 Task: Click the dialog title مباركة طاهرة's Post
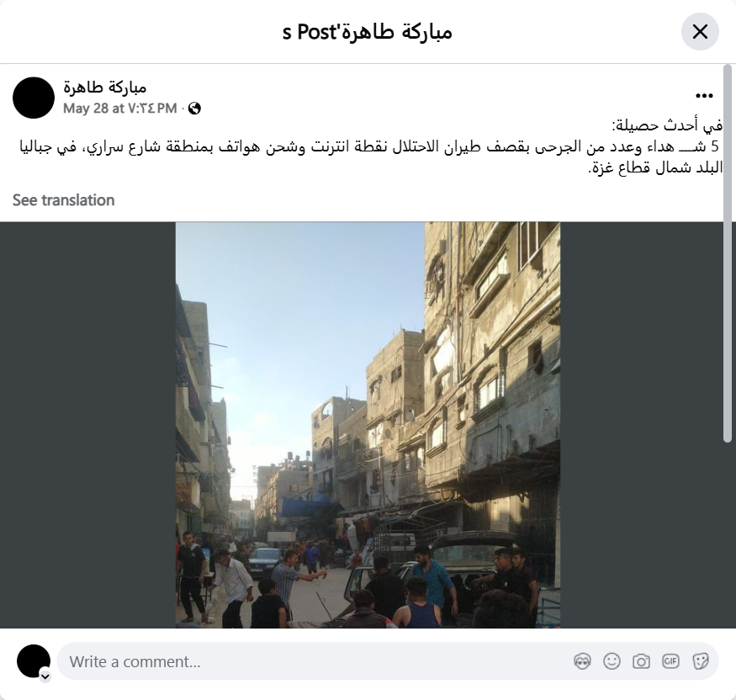(367, 32)
